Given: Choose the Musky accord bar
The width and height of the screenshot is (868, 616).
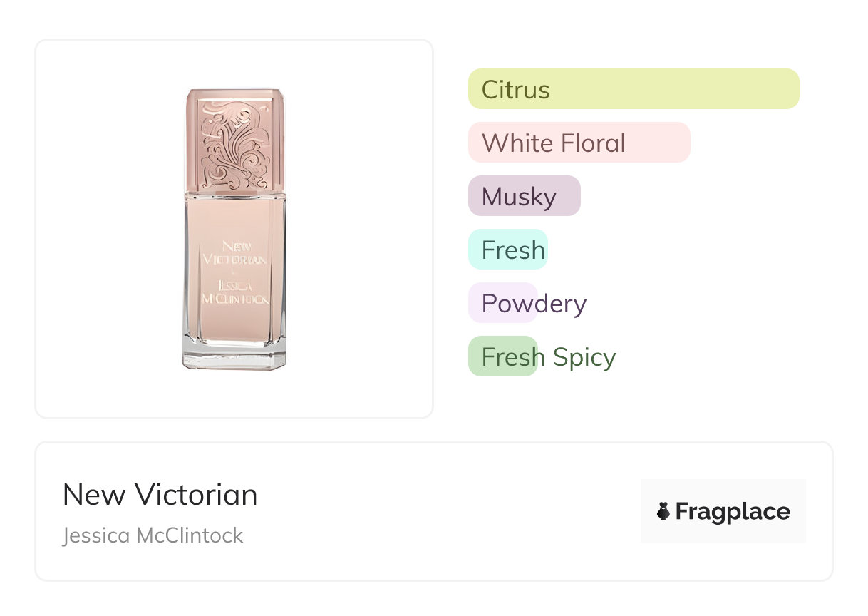Looking at the screenshot, I should [524, 196].
